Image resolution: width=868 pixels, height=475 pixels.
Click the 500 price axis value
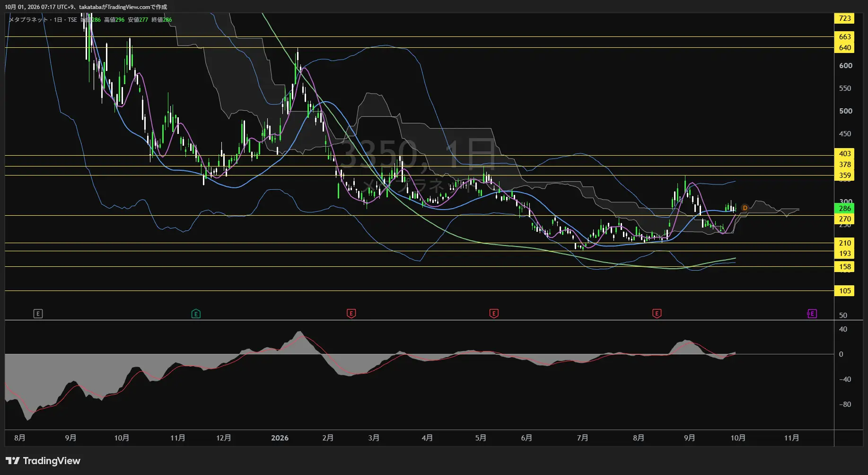tap(845, 111)
